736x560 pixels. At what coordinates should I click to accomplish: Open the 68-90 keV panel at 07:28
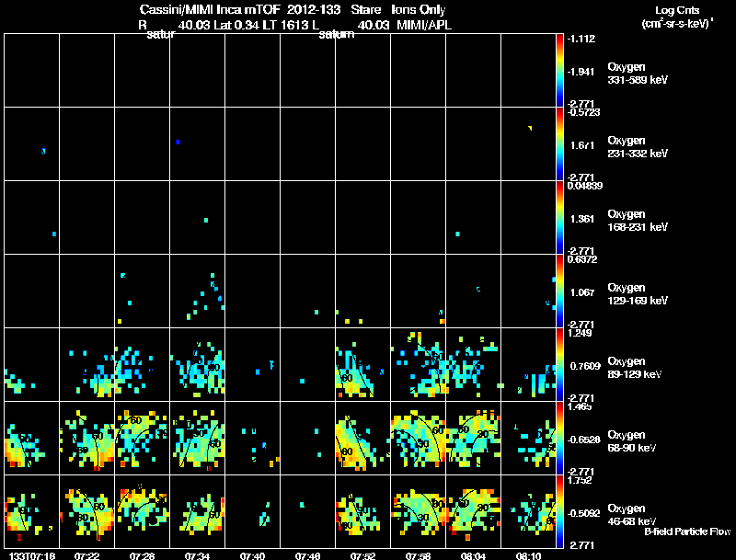point(143,438)
